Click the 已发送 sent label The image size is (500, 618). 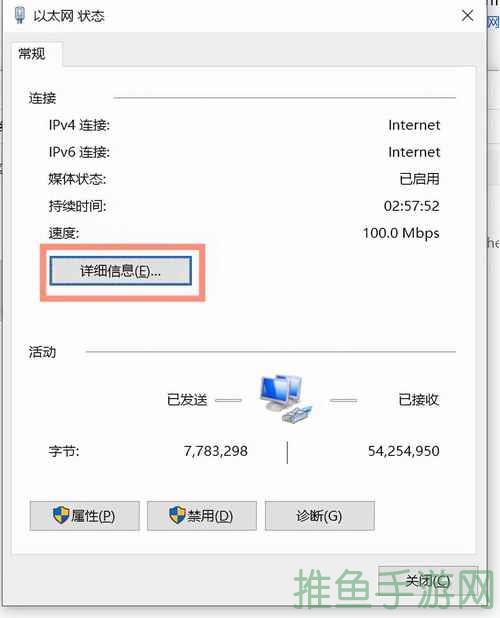coord(187,400)
